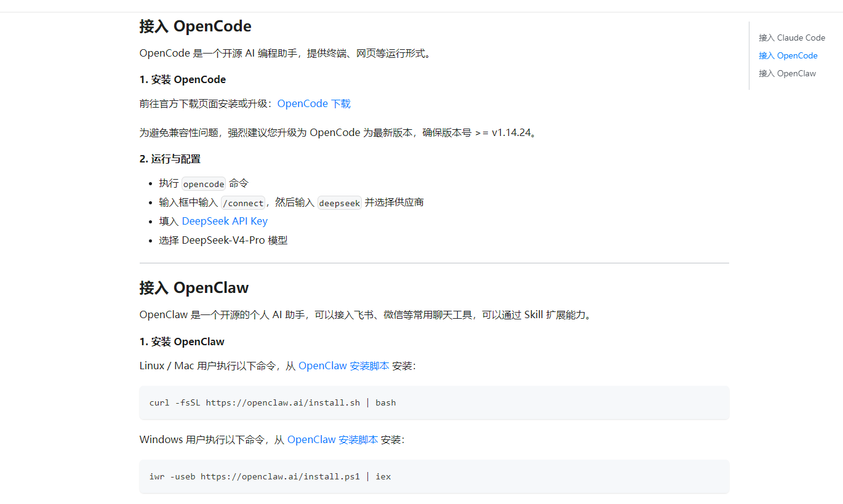The width and height of the screenshot is (843, 504).
Task: Go to 接入 OpenCode in the sidebar outline
Action: click(788, 55)
